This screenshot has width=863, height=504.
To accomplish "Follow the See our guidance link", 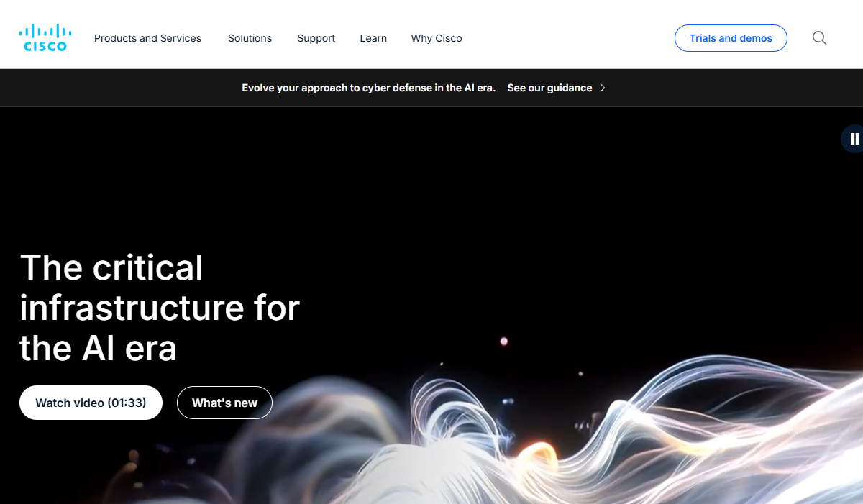I will tap(557, 88).
